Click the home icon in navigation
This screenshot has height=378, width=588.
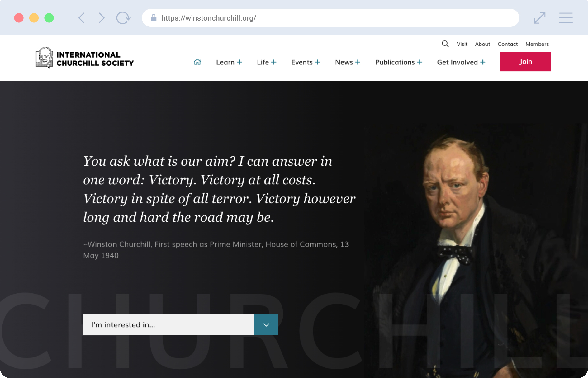[x=197, y=62]
